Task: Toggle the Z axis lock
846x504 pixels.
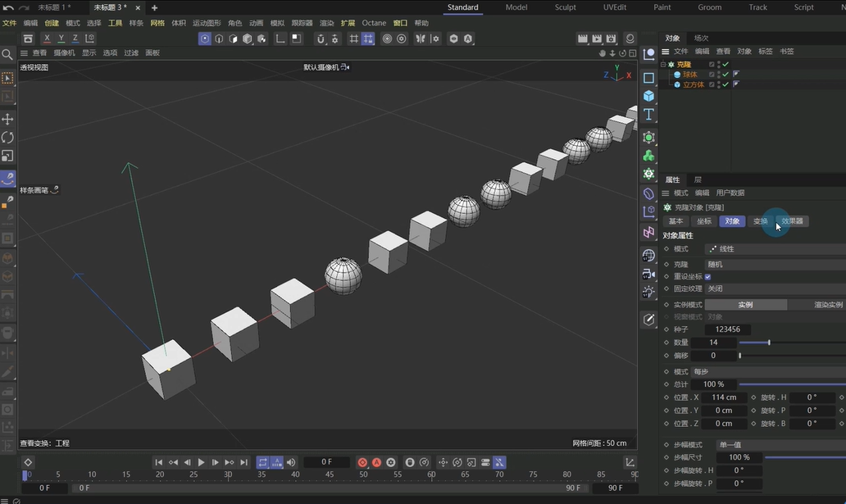Action: pos(75,39)
